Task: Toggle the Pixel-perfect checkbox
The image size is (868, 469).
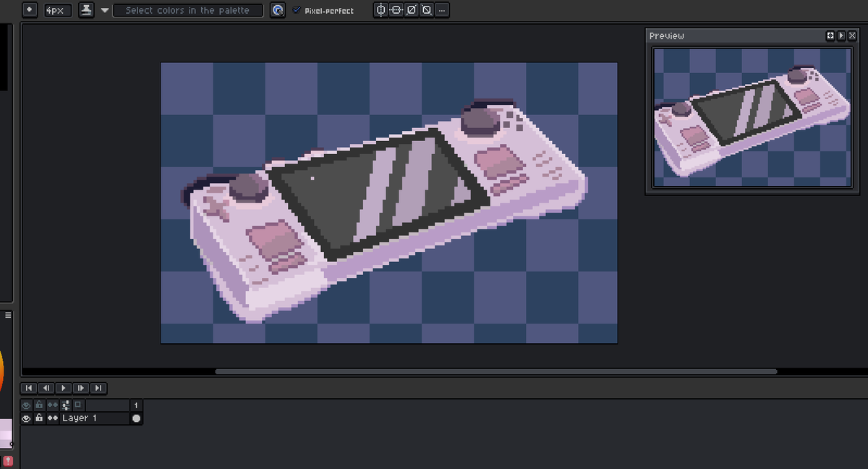Action: pos(297,10)
